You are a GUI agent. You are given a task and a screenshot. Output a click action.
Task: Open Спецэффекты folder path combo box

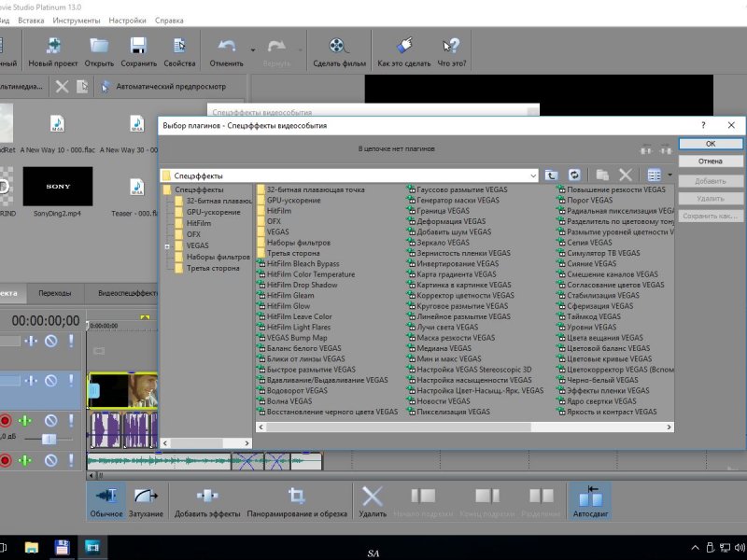[x=349, y=175]
